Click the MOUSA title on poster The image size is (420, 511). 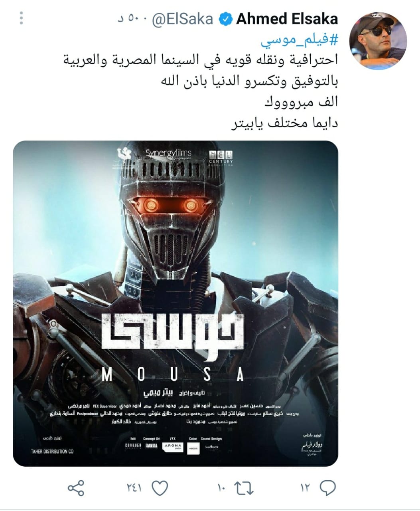pos(173,375)
